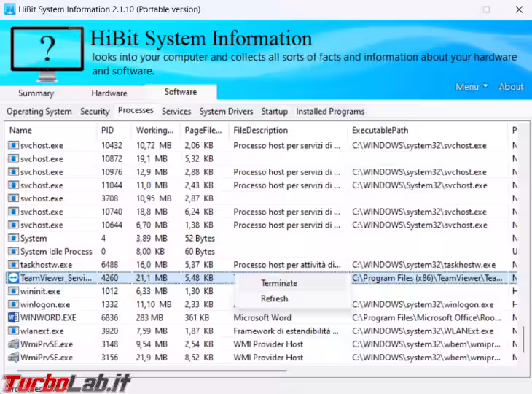Screen dimensions: 532x394
Task: Click the winlogon.exe process icon
Action: pyautogui.click(x=12, y=305)
